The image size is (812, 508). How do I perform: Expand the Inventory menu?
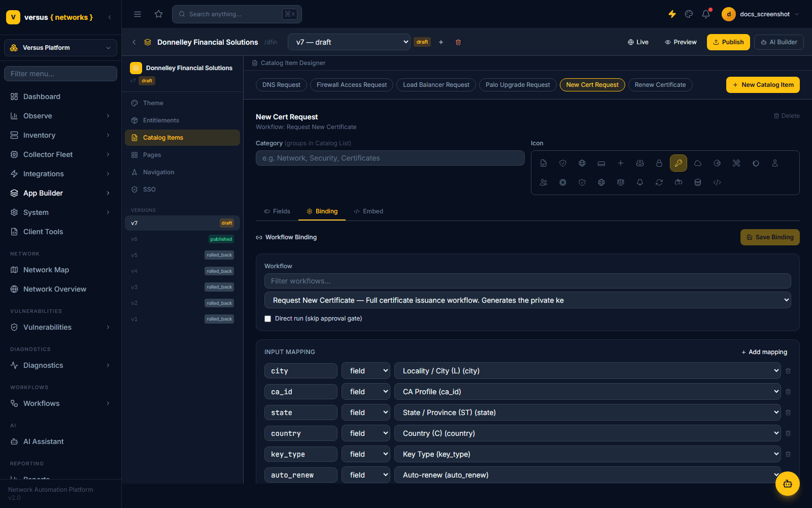click(60, 135)
